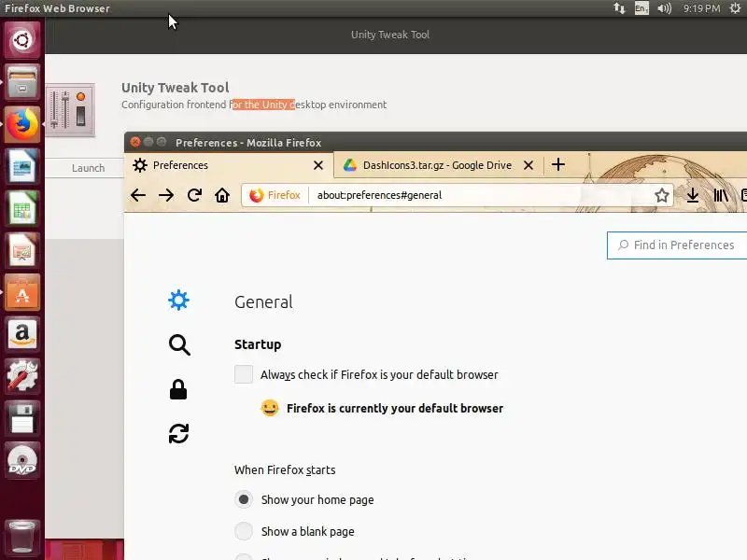Select the Firefox Sync category icon
Viewport: 747px width, 560px height.
pyautogui.click(x=178, y=433)
